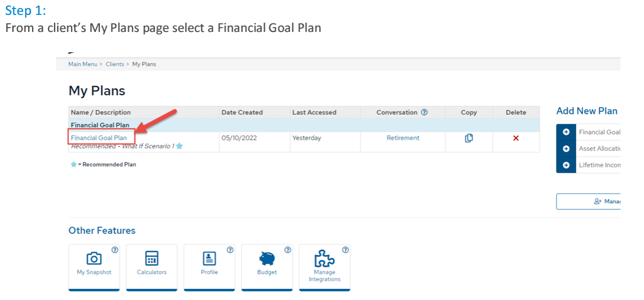Add new Financial Goal plan plus button
This screenshot has width=644, height=300.
(x=566, y=132)
